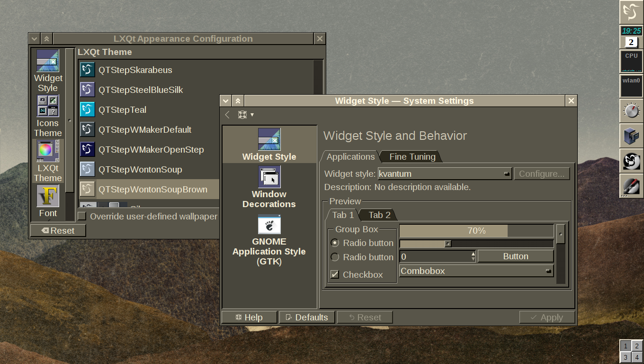Screen dimensions: 644x364
Task: Switch to the Fine Tuning tab
Action: pos(412,157)
